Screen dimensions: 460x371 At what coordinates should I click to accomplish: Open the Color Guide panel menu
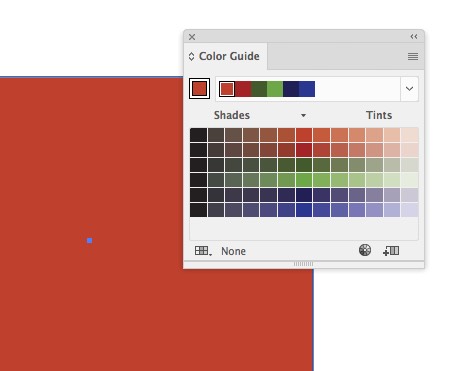tap(413, 56)
